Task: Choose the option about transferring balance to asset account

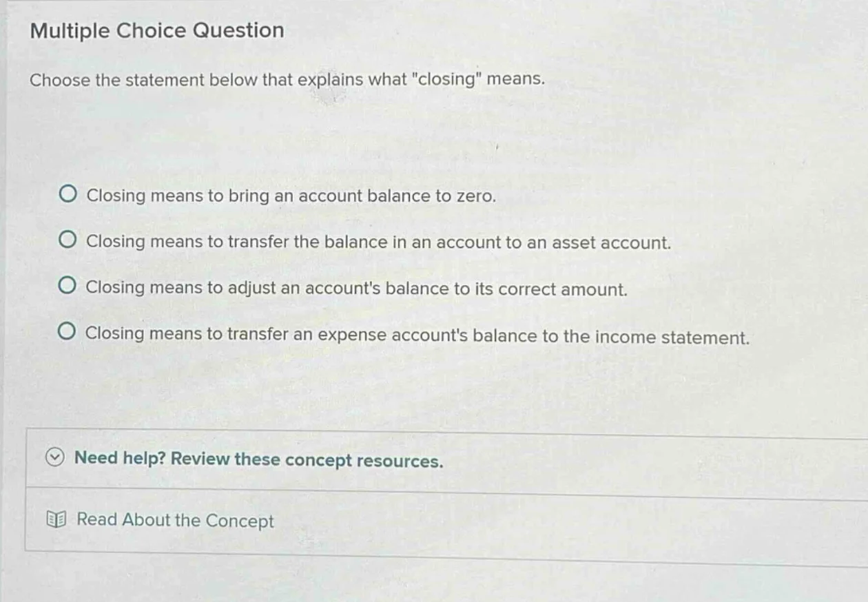Action: (x=67, y=239)
